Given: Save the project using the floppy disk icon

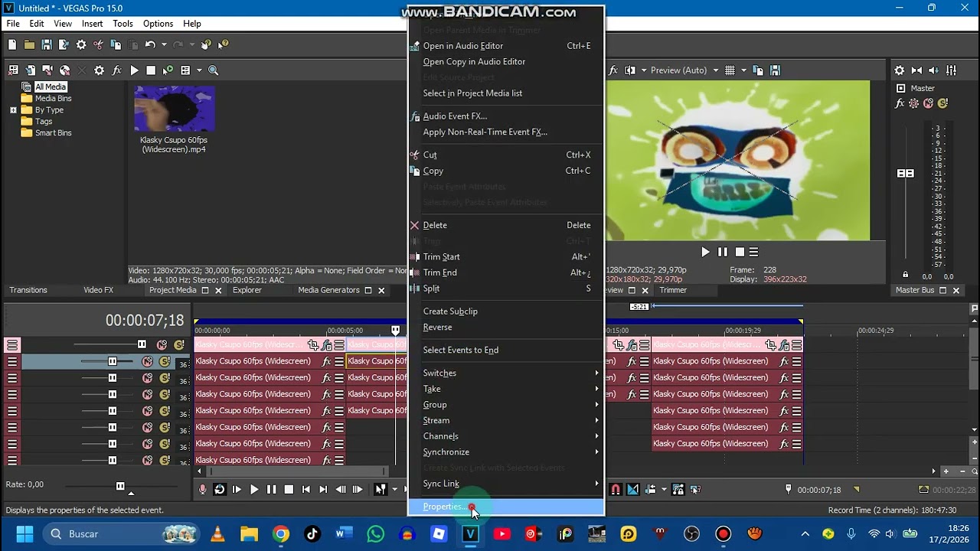Looking at the screenshot, I should [47, 45].
